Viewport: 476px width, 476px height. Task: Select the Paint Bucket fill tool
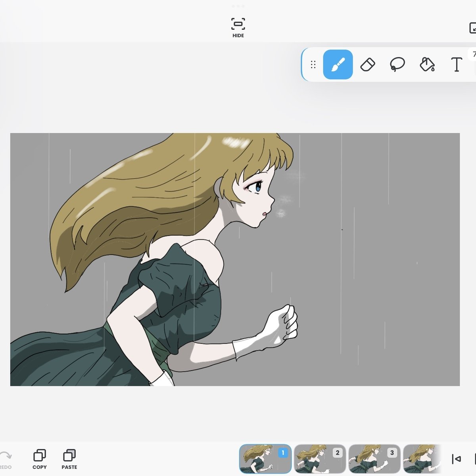[426, 64]
